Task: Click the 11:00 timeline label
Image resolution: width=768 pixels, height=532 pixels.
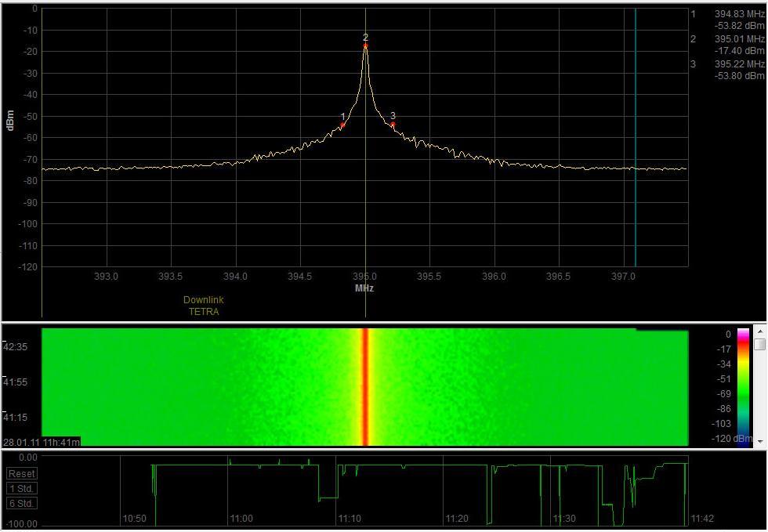Action: 241,518
